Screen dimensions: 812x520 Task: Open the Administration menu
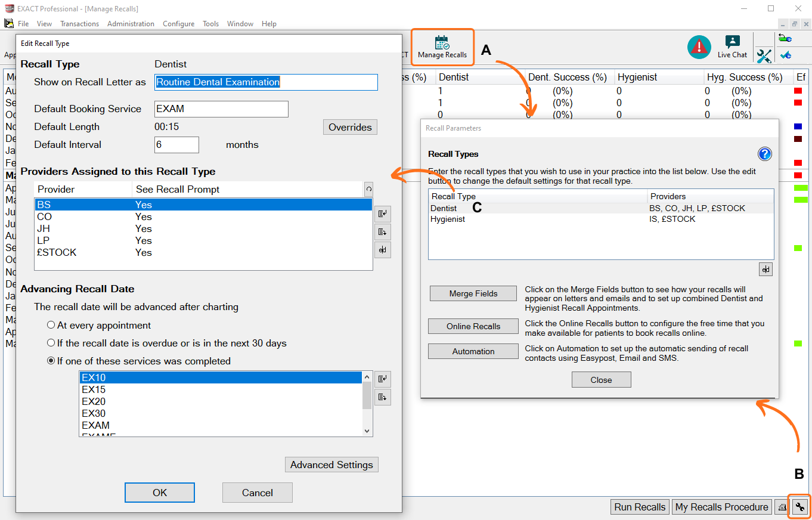[131, 24]
